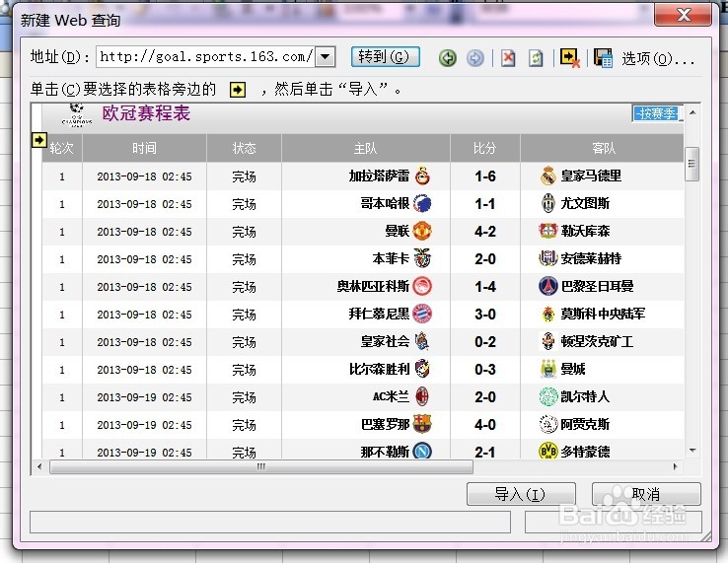The height and width of the screenshot is (563, 728).
Task: Click the Champions League logo
Action: coord(77,115)
